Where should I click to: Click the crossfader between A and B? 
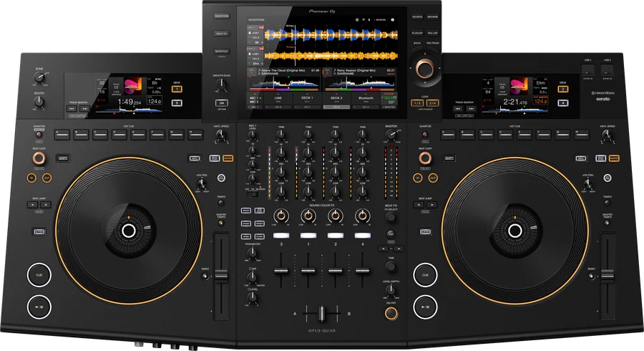pyautogui.click(x=322, y=314)
